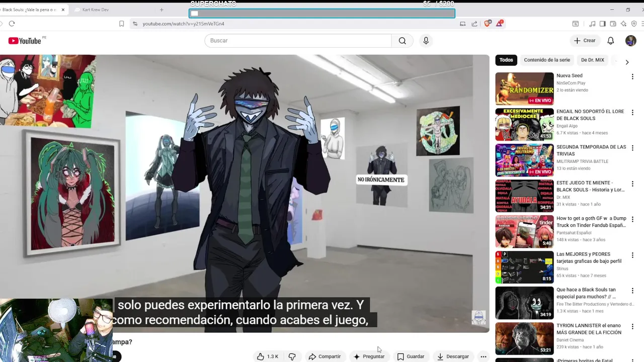Open options menu for Que hace a Black Souls video

[632, 291]
